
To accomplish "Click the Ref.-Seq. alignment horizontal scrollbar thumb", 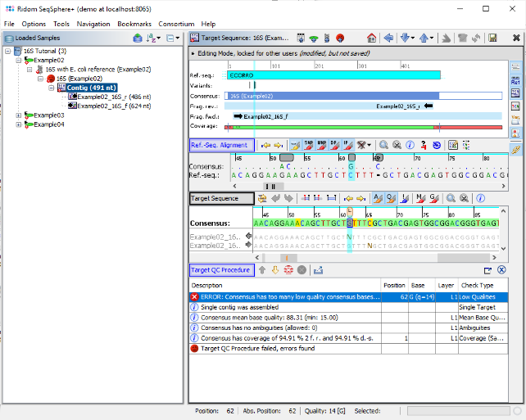I will [x=273, y=186].
